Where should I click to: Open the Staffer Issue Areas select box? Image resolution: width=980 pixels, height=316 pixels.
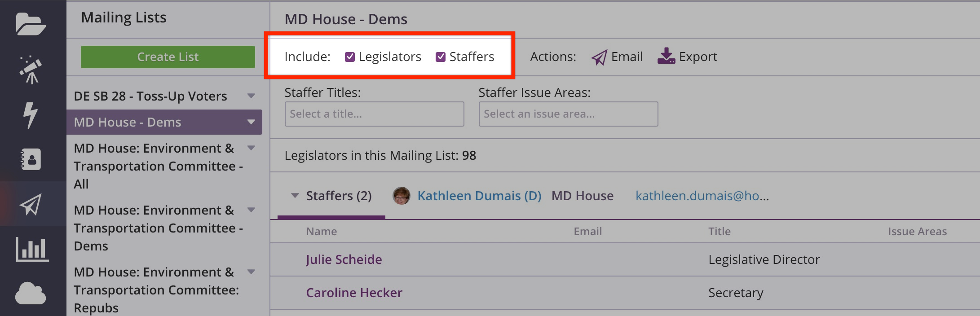[568, 114]
